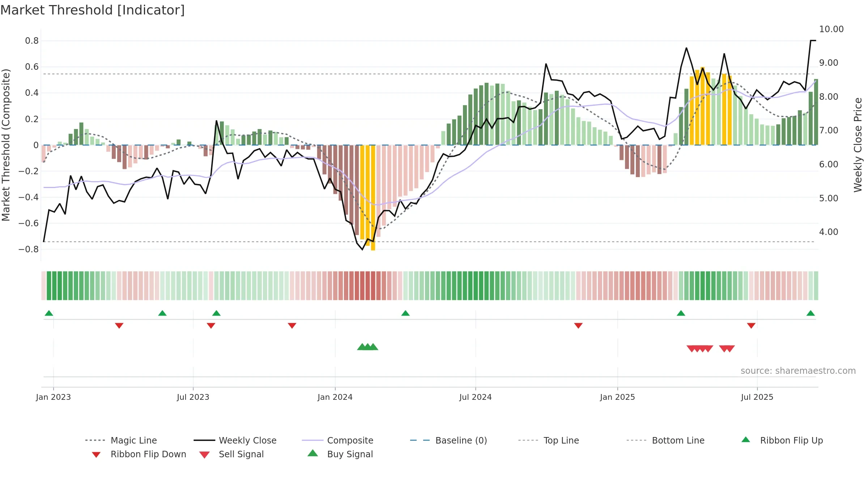Toggle the Magic Line legend entry

click(121, 440)
